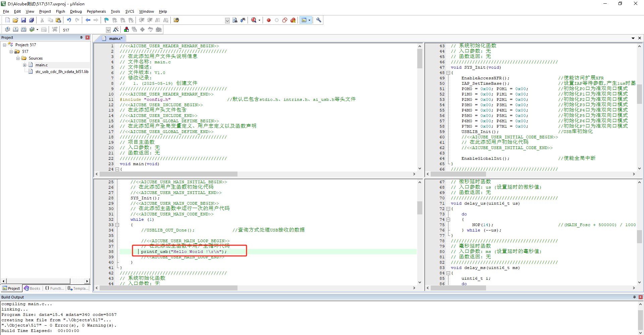Click the Translate current file icon

coord(7,29)
